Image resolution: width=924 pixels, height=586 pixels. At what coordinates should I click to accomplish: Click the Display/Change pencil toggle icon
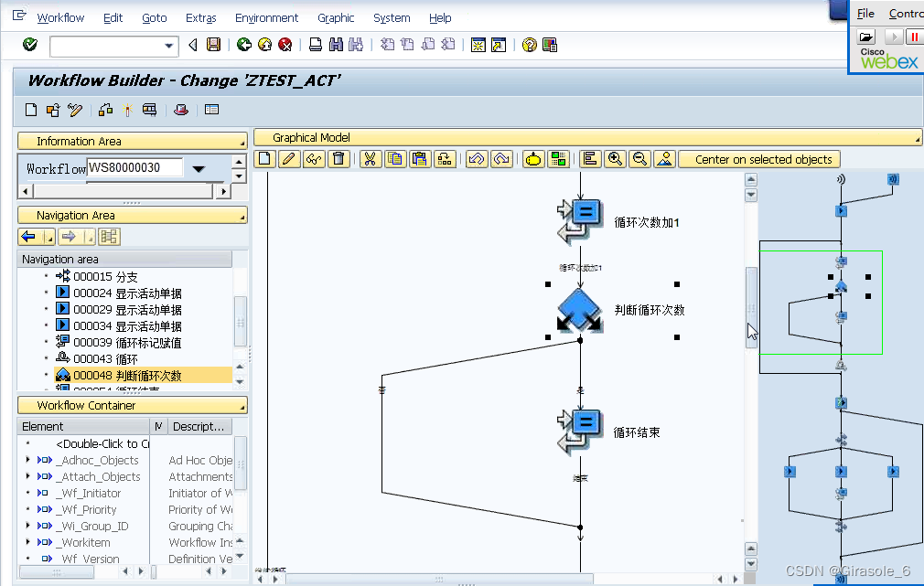pos(75,110)
